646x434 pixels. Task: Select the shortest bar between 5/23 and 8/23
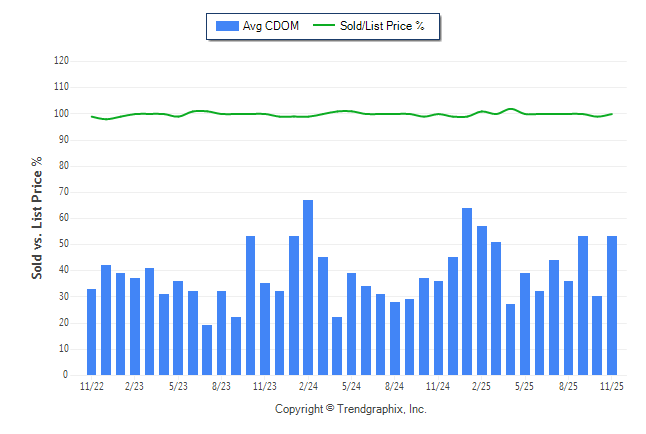point(207,349)
